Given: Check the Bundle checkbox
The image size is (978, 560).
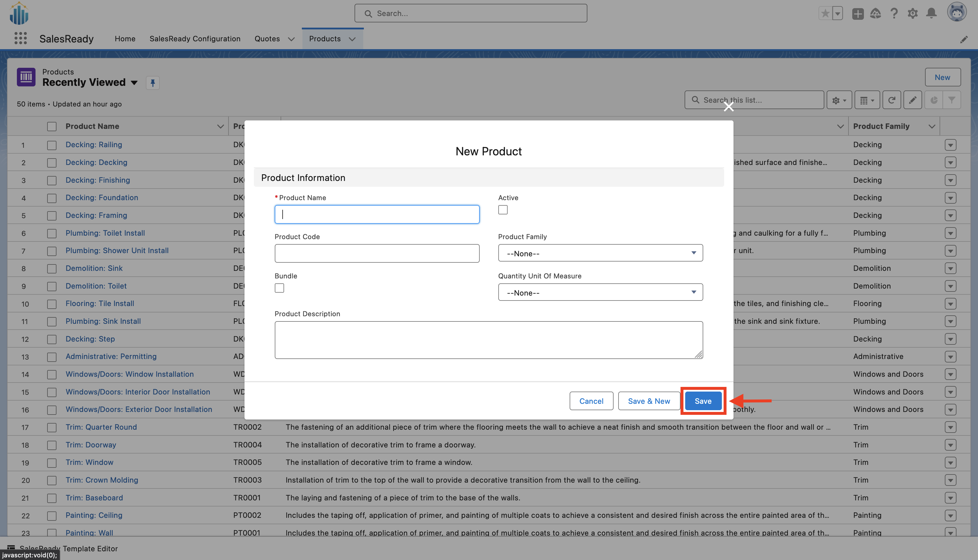Looking at the screenshot, I should [279, 288].
